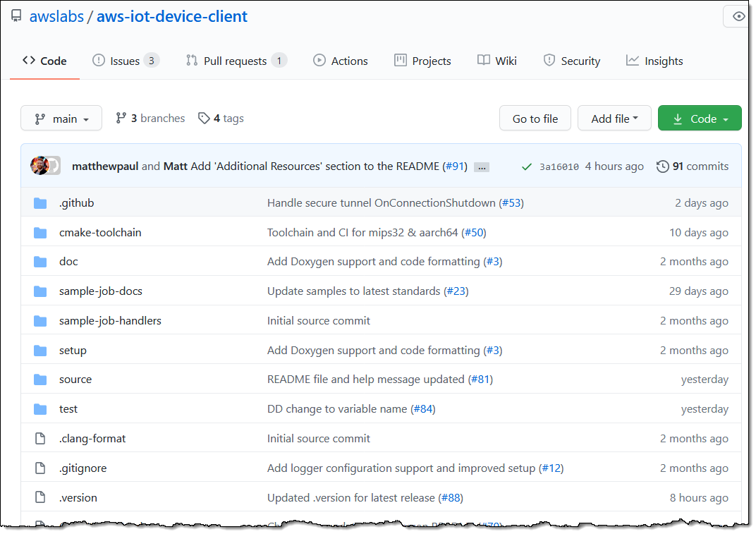The height and width of the screenshot is (534, 756).
Task: Open the green Code download dropdown
Action: click(x=700, y=119)
